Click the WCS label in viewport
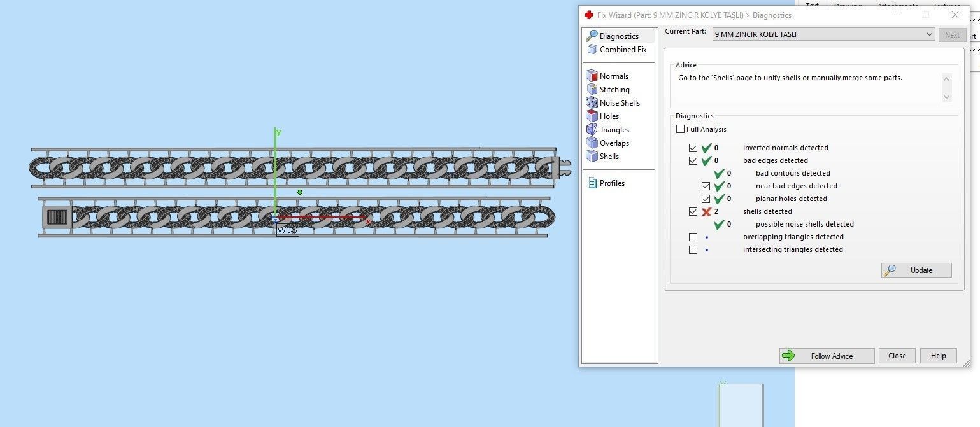The image size is (980, 427). click(x=287, y=230)
